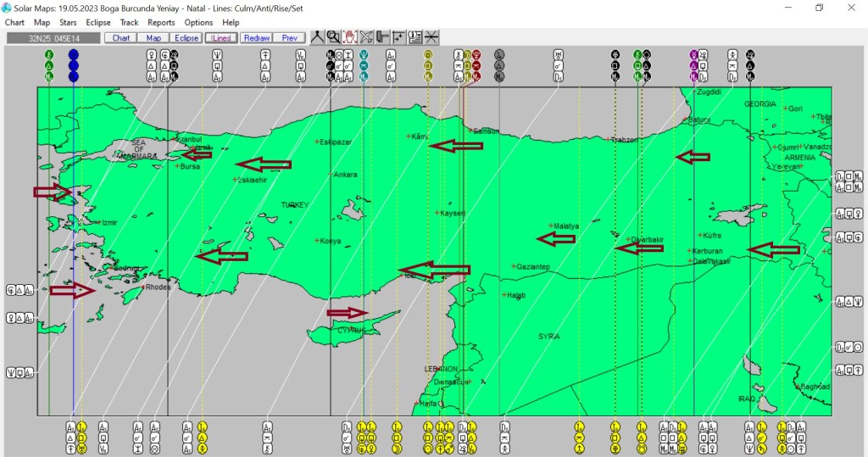This screenshot has width=868, height=457.
Task: Click the Help menu
Action: (231, 23)
